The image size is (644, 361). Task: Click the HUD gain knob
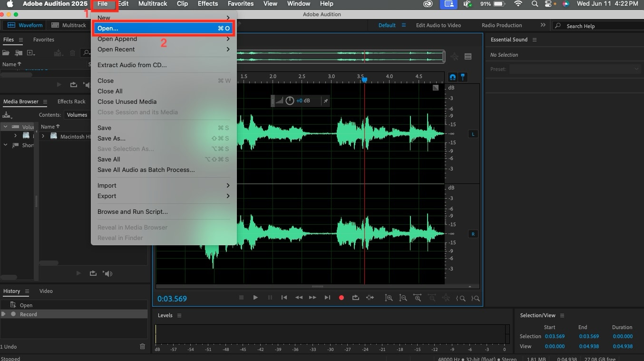coord(290,101)
